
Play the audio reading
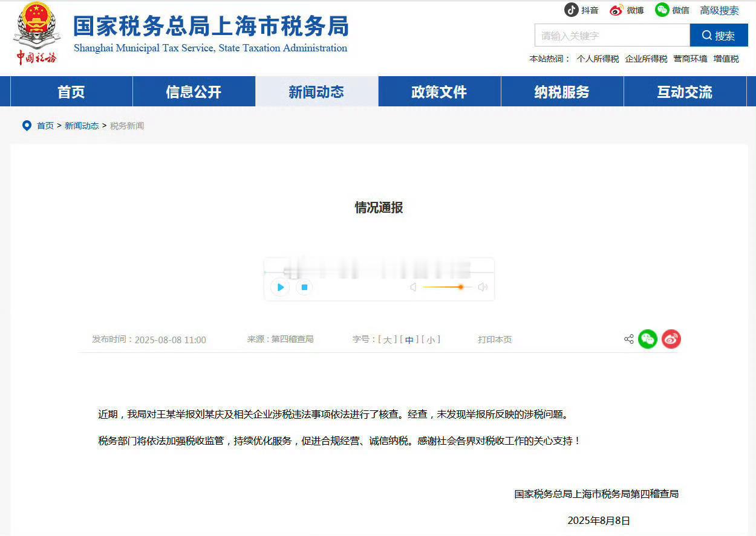click(280, 287)
